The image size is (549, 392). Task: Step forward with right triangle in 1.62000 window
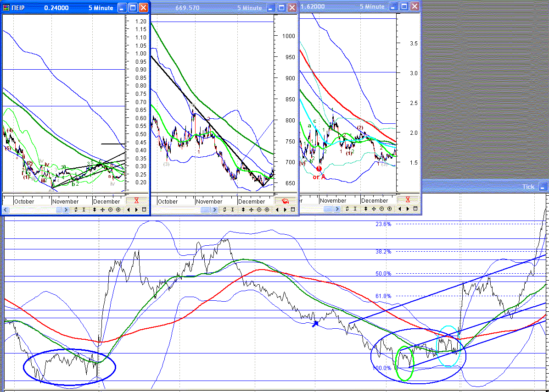click(x=408, y=209)
